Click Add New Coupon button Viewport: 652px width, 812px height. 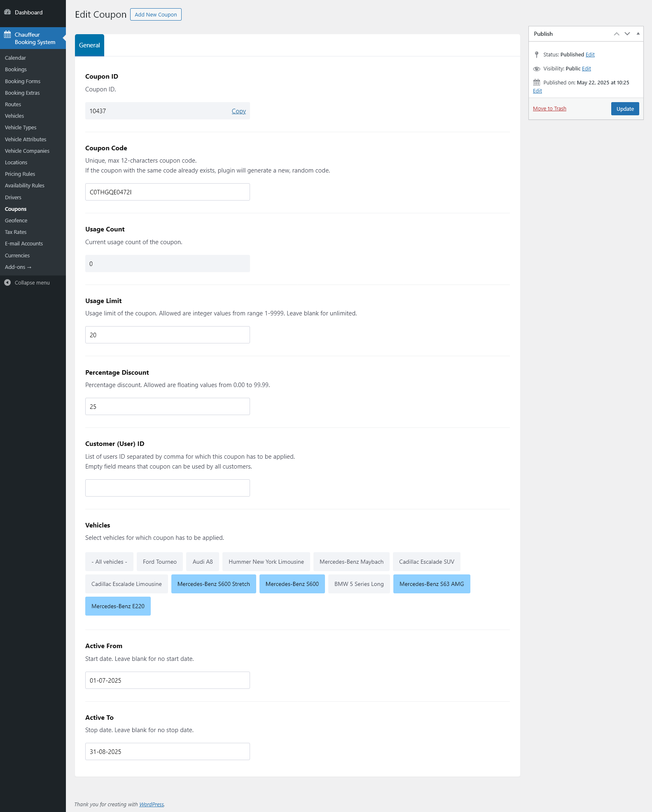156,14
